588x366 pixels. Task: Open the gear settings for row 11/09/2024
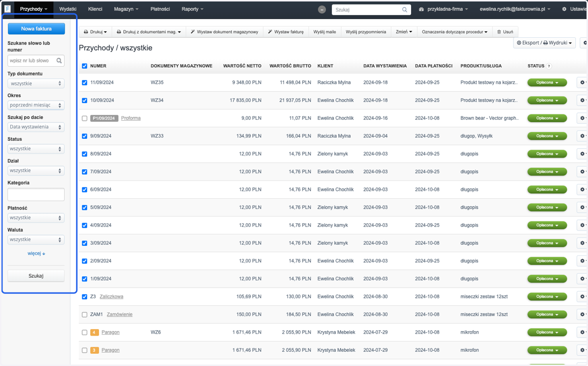coord(583,82)
